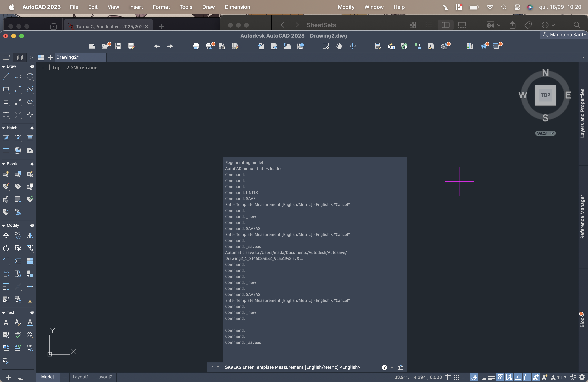Select the Move tool in Modify panel
The height and width of the screenshot is (382, 588).
[6, 235]
